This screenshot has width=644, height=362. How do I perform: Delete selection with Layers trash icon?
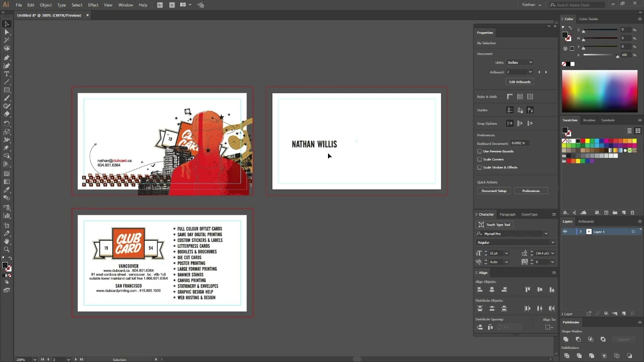pos(632,314)
